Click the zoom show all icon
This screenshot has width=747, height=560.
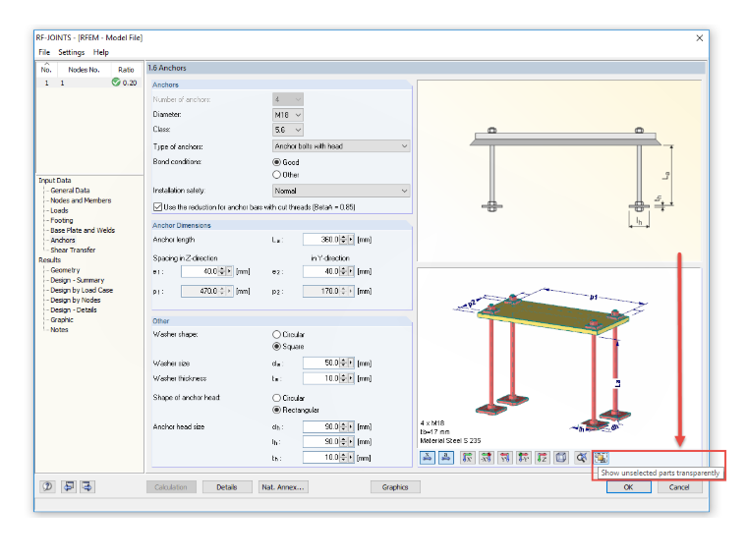(581, 458)
